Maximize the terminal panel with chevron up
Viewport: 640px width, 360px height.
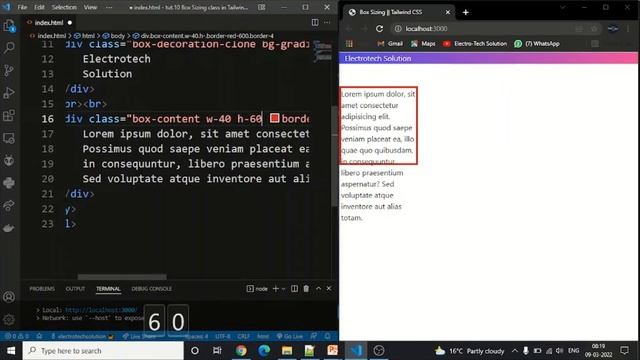pos(318,289)
